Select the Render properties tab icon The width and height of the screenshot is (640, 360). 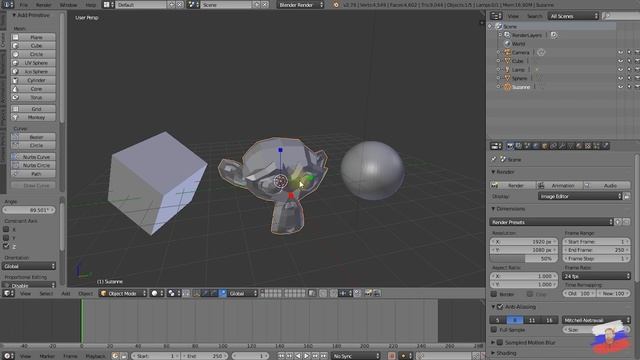(x=510, y=146)
